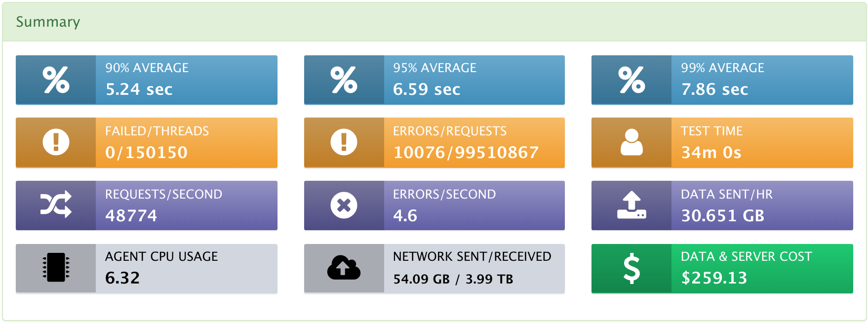This screenshot has height=323, width=868.
Task: Click the user icon for Test Time
Action: (631, 142)
